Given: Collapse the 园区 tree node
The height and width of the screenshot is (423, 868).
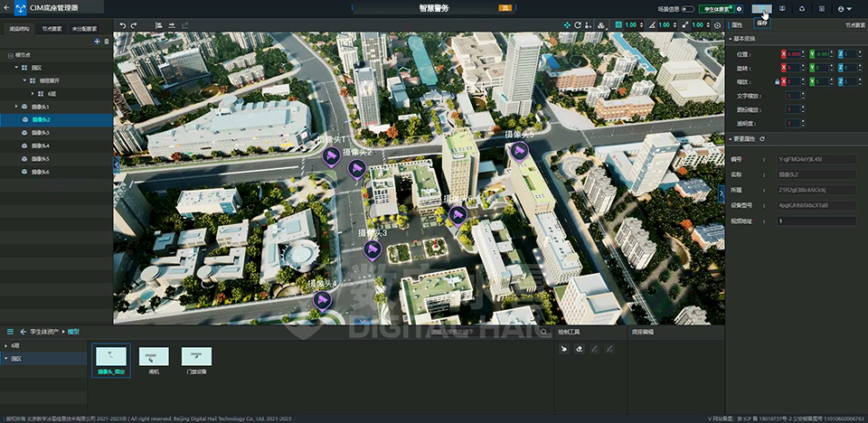Looking at the screenshot, I should (x=14, y=67).
